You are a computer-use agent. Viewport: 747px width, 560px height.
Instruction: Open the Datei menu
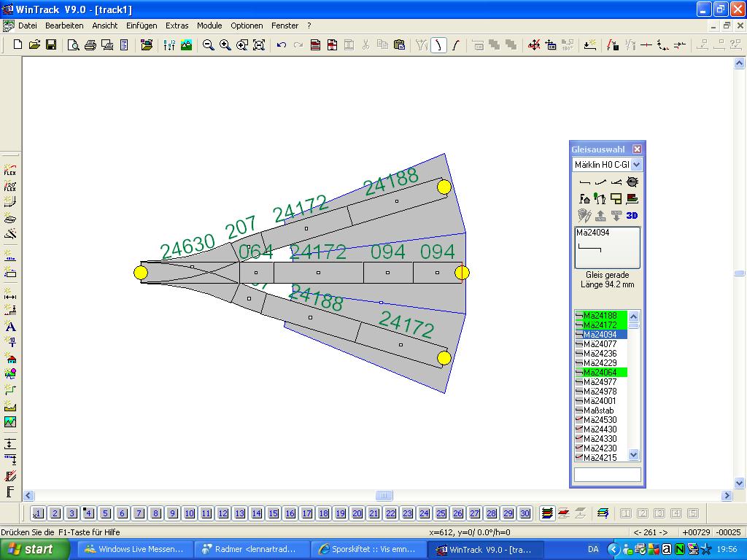click(28, 26)
